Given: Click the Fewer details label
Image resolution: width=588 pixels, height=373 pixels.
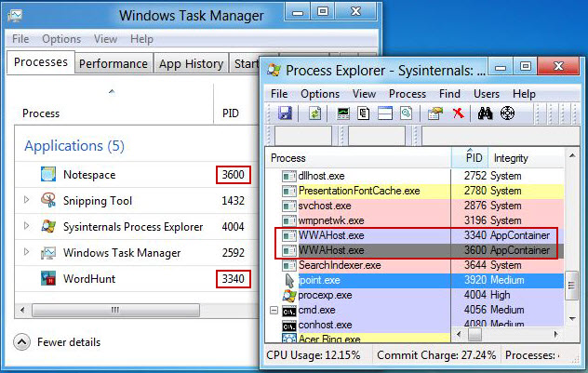Looking at the screenshot, I should 69,342.
